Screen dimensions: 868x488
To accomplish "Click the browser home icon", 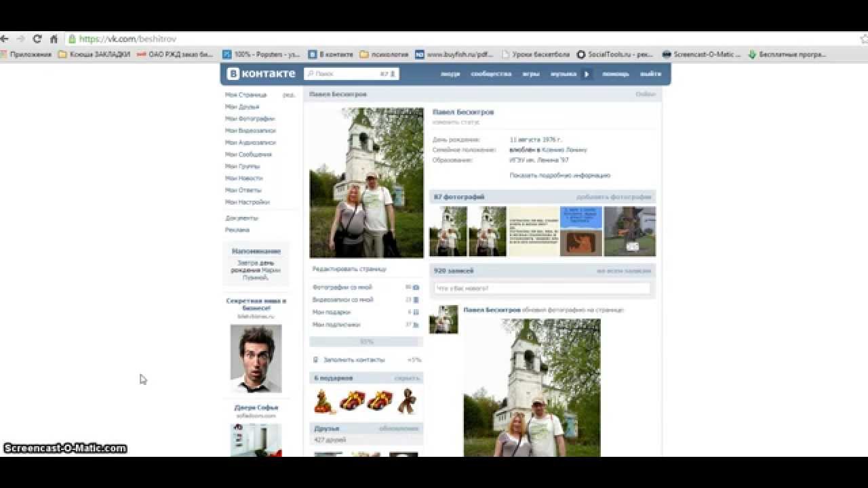I will point(54,39).
